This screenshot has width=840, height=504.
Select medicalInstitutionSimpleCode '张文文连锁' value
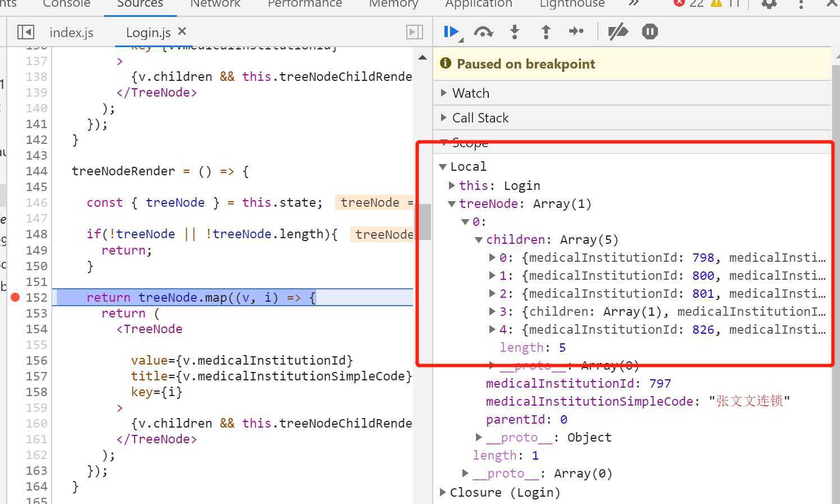750,401
